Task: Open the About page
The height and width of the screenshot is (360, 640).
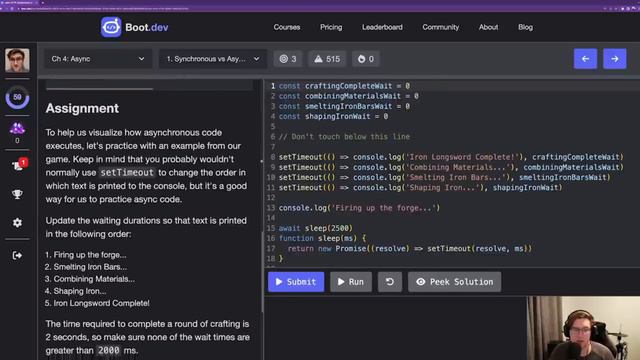Action: (x=488, y=27)
